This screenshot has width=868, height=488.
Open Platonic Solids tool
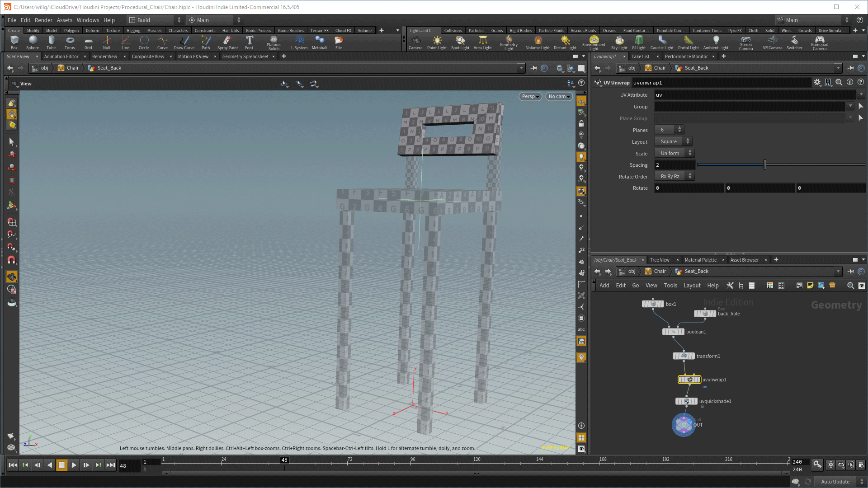pyautogui.click(x=274, y=43)
